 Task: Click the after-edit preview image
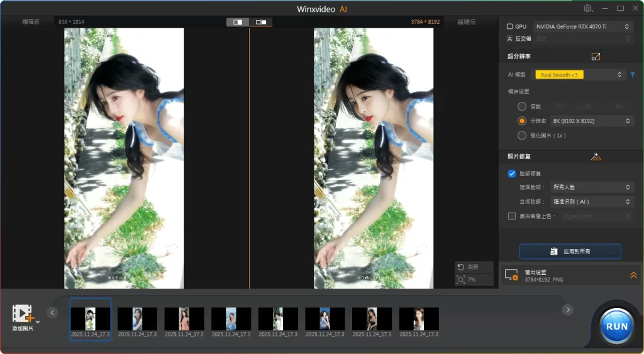[374, 158]
